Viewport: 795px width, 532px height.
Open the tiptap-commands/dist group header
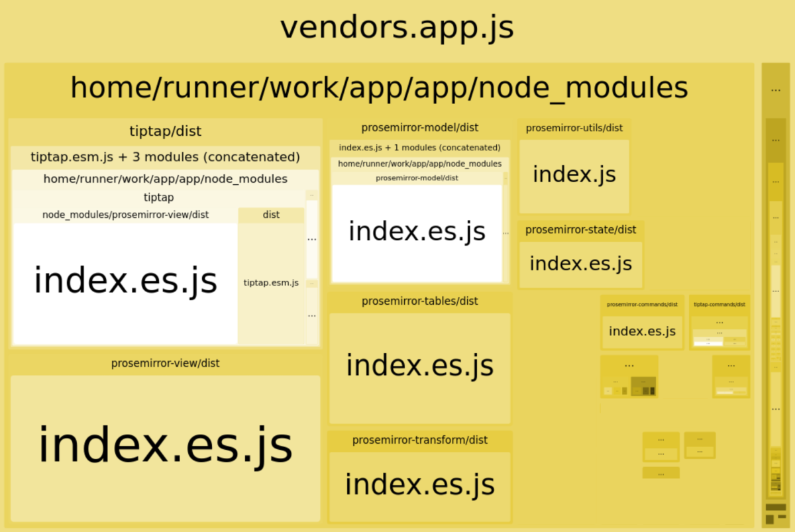[719, 304]
